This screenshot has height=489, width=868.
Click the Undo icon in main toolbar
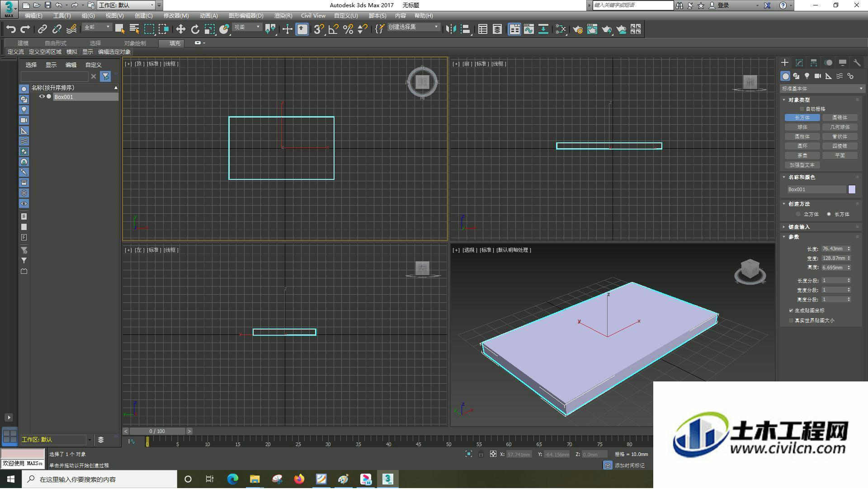coord(11,29)
